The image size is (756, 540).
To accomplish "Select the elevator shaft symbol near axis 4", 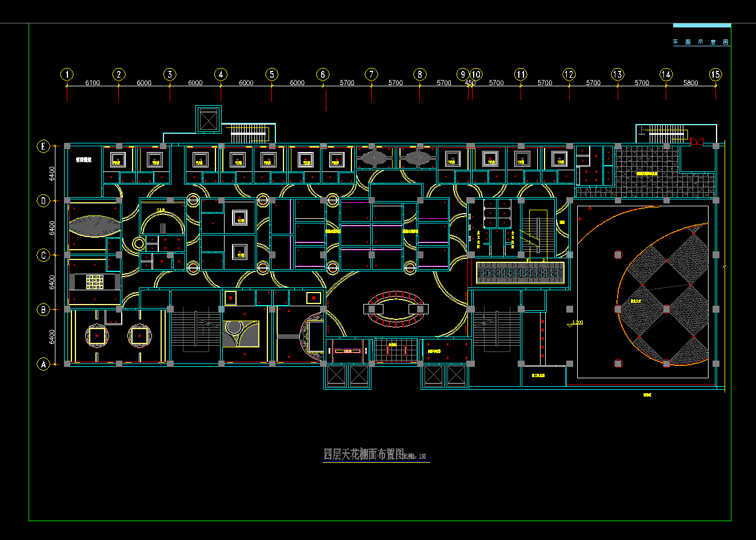I will 208,119.
